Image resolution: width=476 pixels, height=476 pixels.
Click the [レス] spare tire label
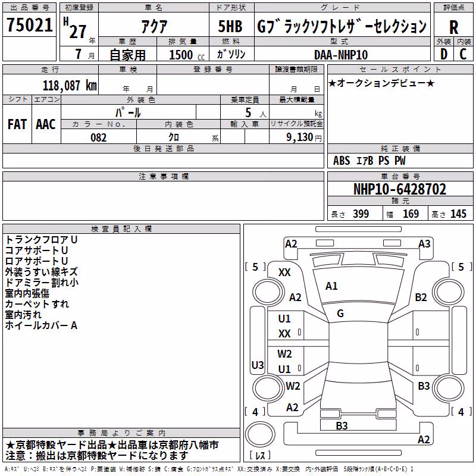coord(260,455)
